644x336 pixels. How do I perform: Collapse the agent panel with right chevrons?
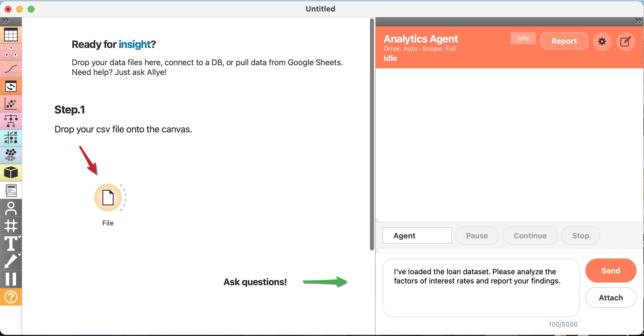[638, 21]
